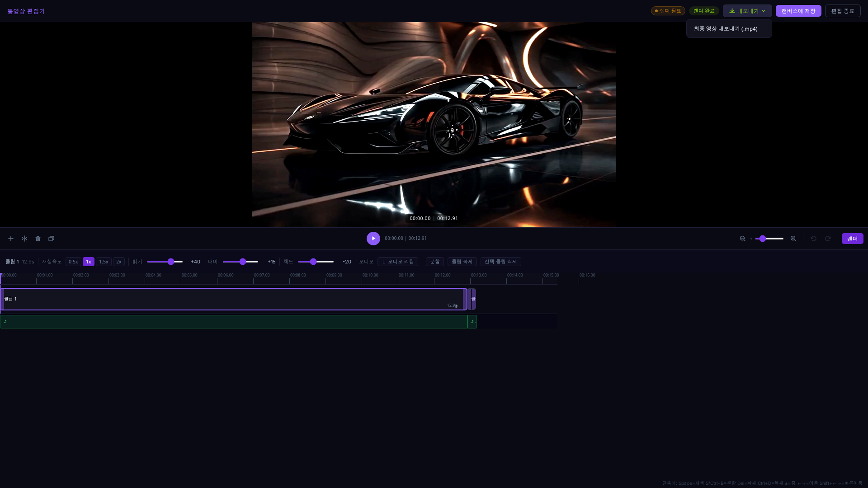Set playback speed to 1x
Image resolution: width=868 pixels, height=488 pixels.
(x=89, y=262)
